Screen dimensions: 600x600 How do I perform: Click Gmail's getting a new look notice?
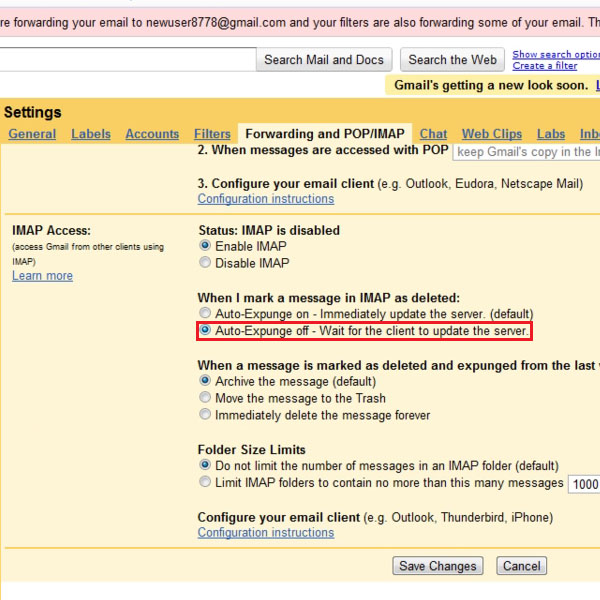click(x=491, y=85)
